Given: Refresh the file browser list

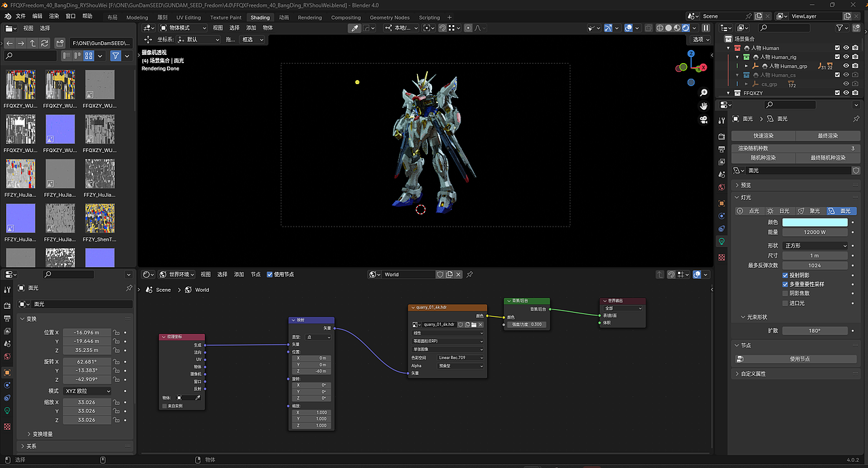Looking at the screenshot, I should click(x=45, y=43).
